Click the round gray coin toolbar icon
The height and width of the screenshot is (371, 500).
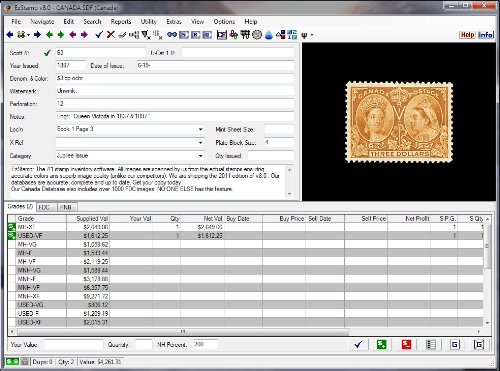pos(257,35)
